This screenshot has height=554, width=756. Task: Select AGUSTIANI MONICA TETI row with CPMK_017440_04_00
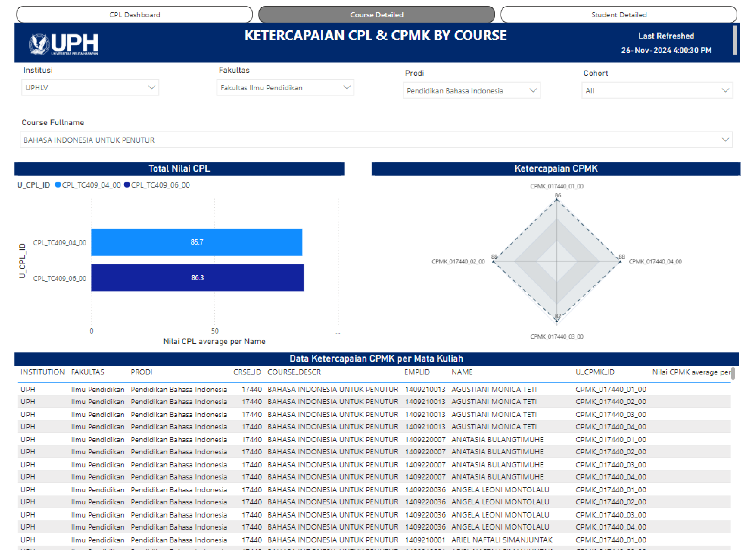point(374,426)
